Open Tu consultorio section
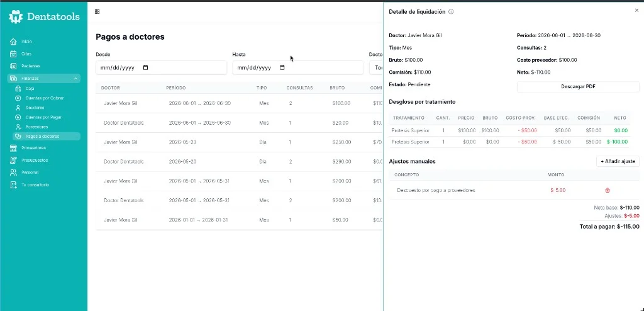The height and width of the screenshot is (311, 644). tap(35, 184)
